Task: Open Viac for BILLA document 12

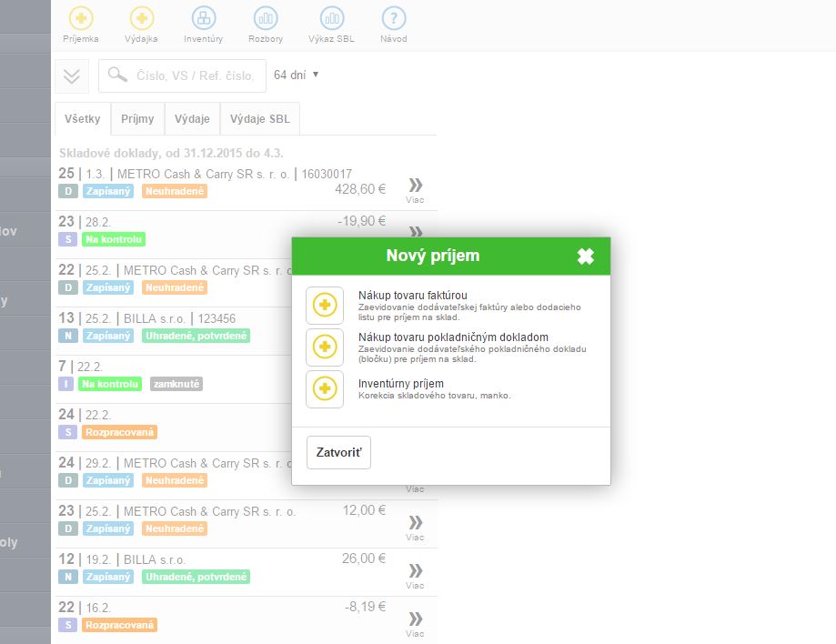Action: [415, 574]
